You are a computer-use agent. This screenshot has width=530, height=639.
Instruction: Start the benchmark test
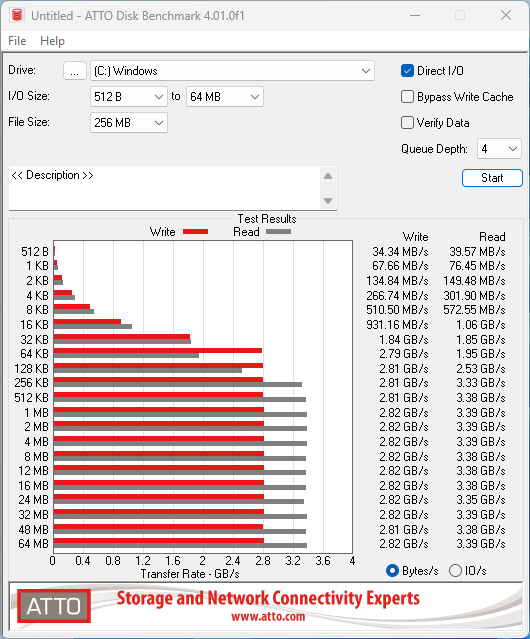click(492, 178)
